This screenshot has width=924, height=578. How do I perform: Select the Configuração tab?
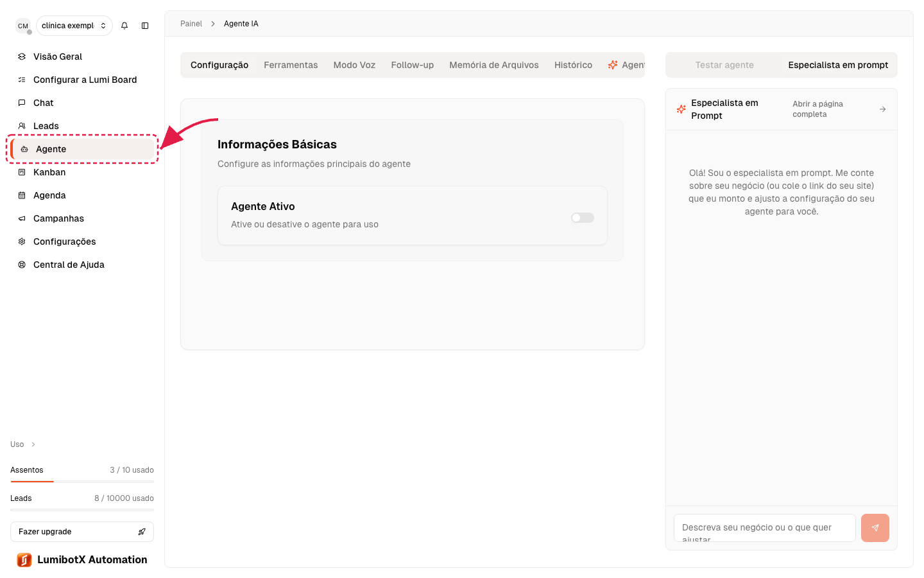tap(219, 65)
